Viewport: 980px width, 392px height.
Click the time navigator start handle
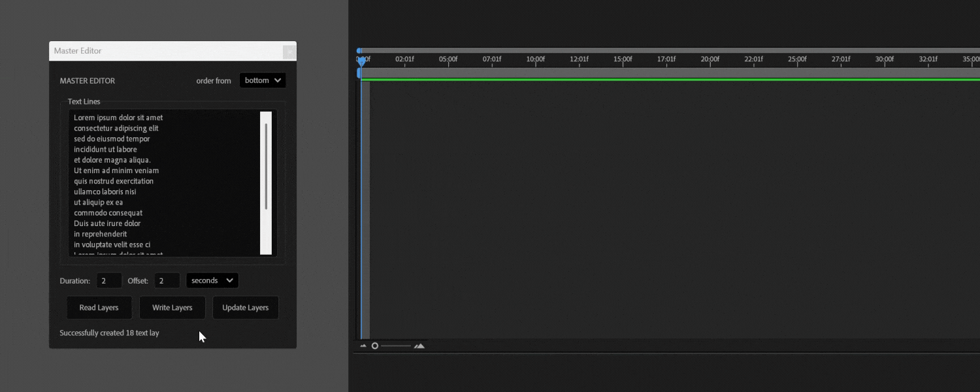pyautogui.click(x=359, y=50)
